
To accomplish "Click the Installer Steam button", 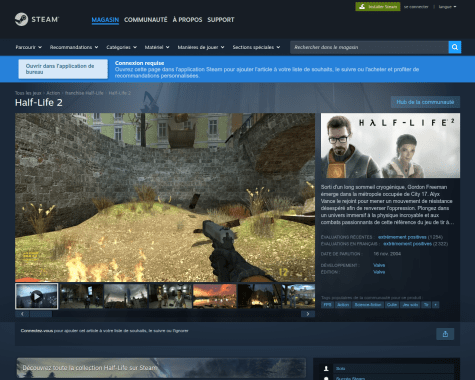I will 378,7.
